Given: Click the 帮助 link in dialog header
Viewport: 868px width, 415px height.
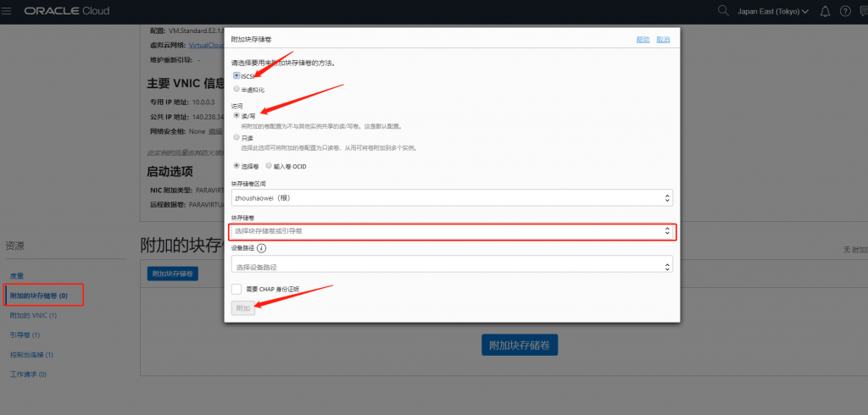Looking at the screenshot, I should coord(643,40).
